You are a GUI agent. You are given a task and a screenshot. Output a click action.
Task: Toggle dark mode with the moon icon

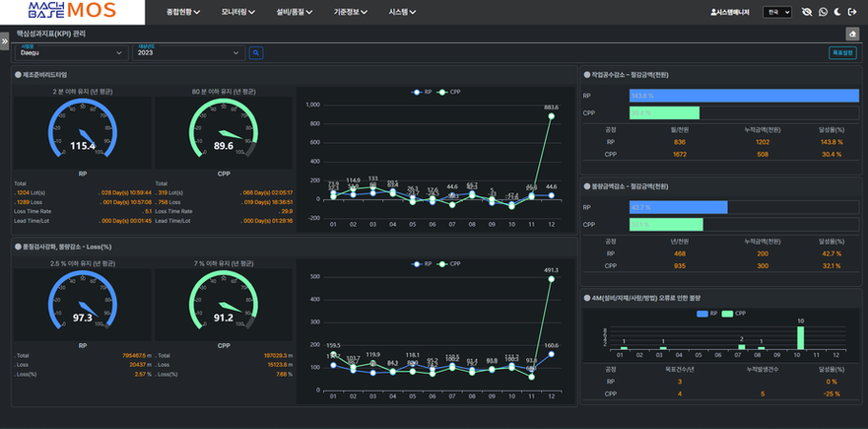(x=837, y=12)
